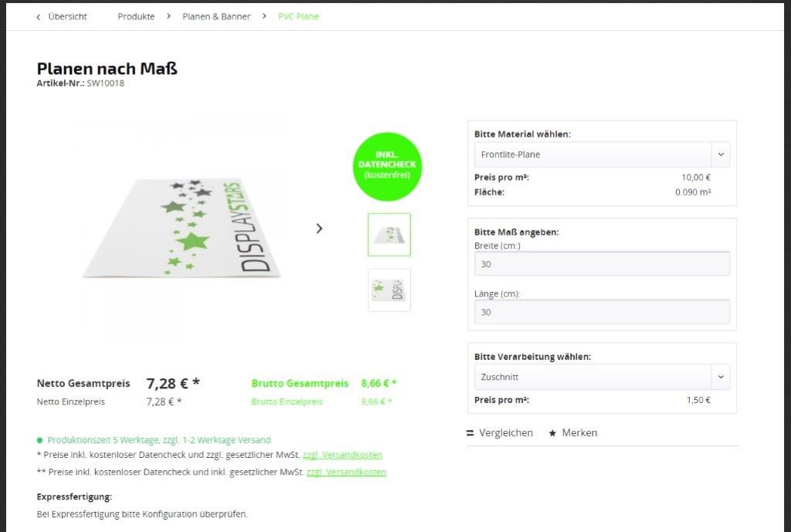Go back via Übersicht chevron icon
The width and height of the screenshot is (791, 532).
[39, 17]
